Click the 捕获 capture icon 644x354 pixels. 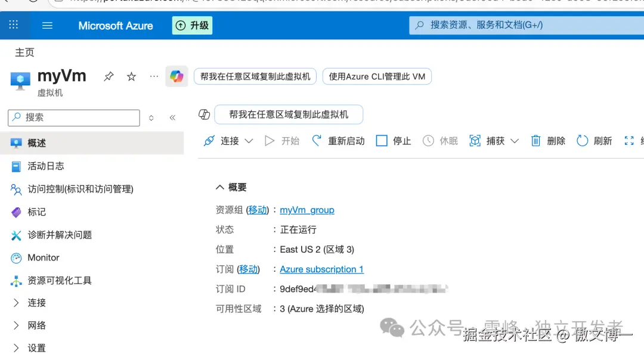[475, 141]
